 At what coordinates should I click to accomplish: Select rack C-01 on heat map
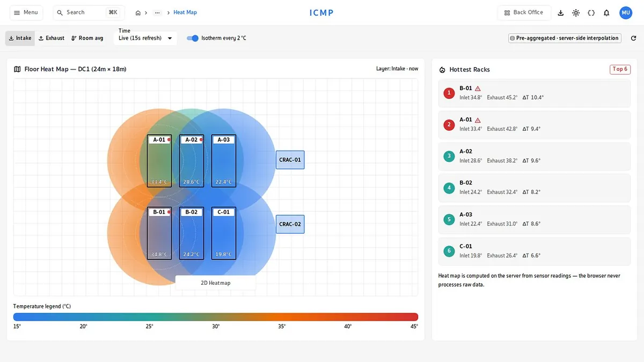point(224,233)
